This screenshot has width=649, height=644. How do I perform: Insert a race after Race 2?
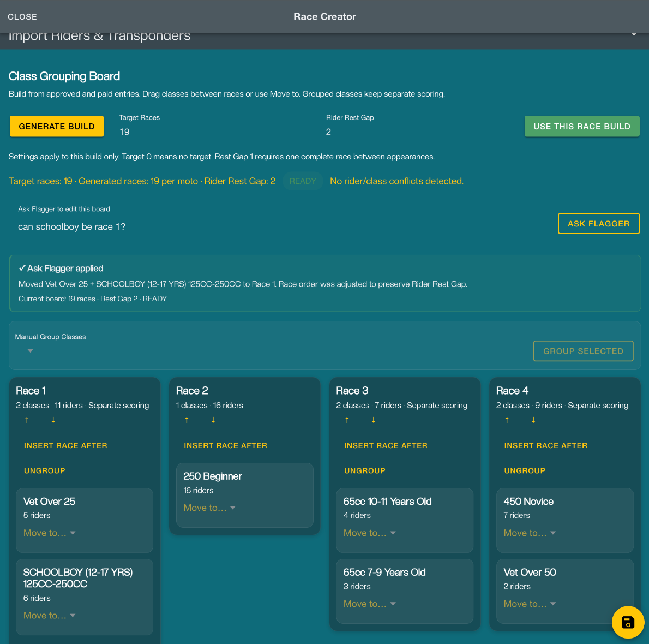[226, 446]
